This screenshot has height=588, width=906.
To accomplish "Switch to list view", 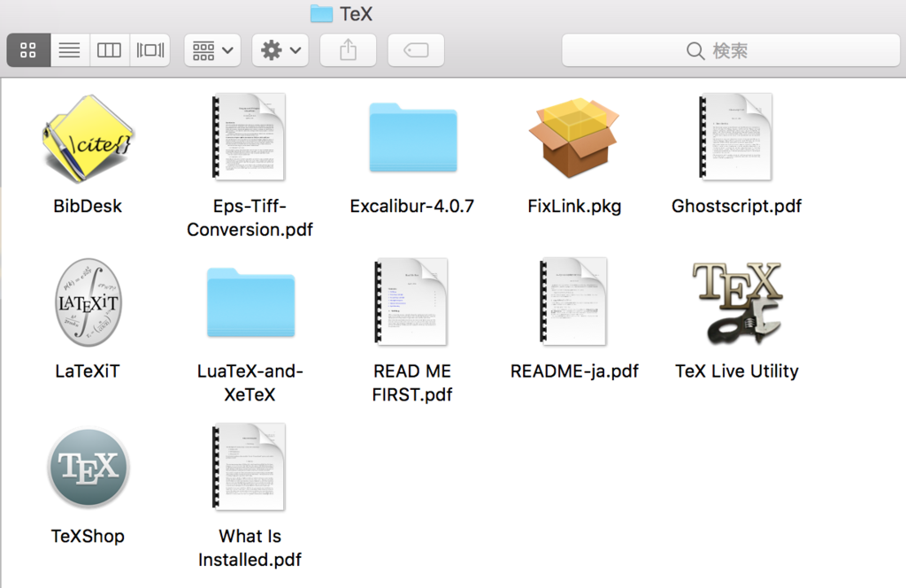I will [x=70, y=50].
